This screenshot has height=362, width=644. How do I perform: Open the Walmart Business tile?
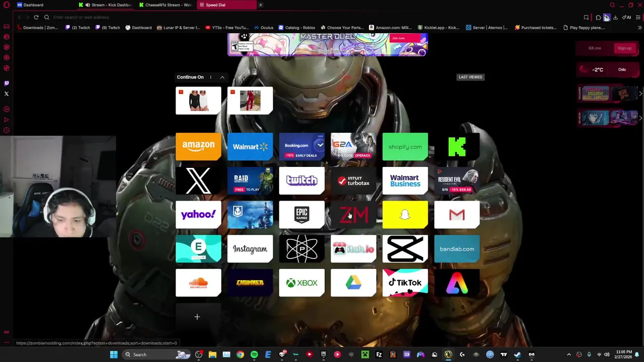405,180
